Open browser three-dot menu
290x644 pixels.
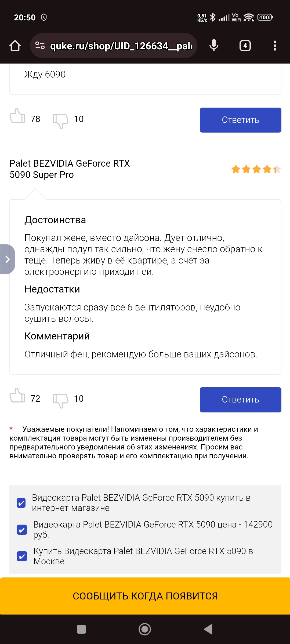pos(275,46)
